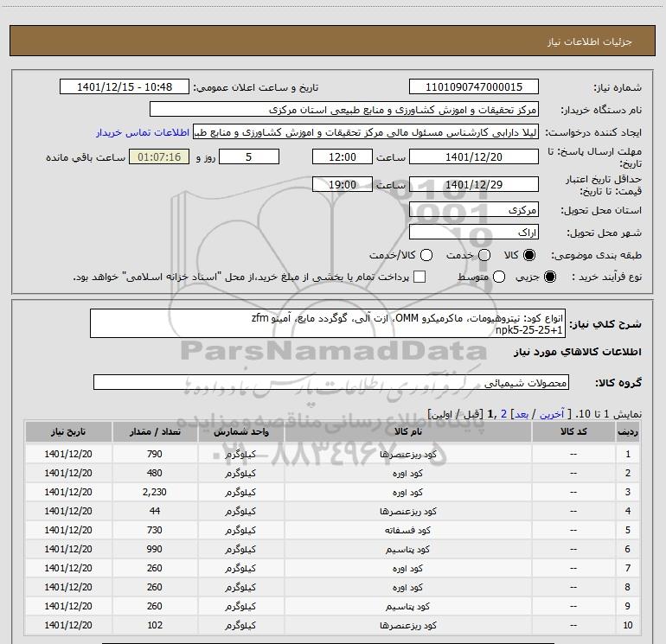Open page 2 of the items list

coord(503,414)
